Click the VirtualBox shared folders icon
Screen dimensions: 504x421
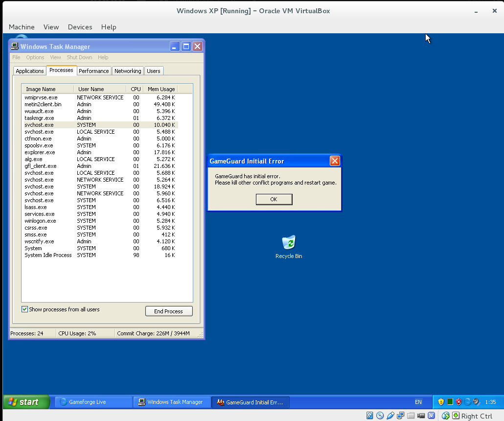click(x=411, y=416)
